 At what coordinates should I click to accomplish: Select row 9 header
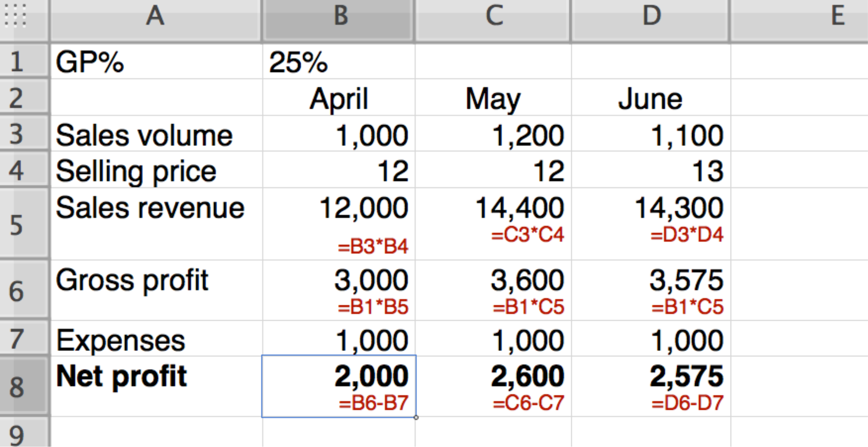click(24, 432)
